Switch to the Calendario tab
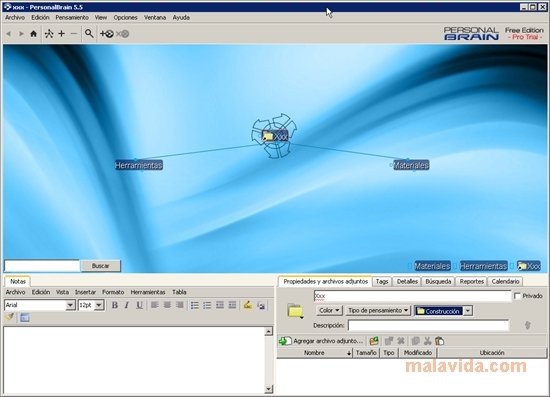This screenshot has height=397, width=550. (x=505, y=281)
